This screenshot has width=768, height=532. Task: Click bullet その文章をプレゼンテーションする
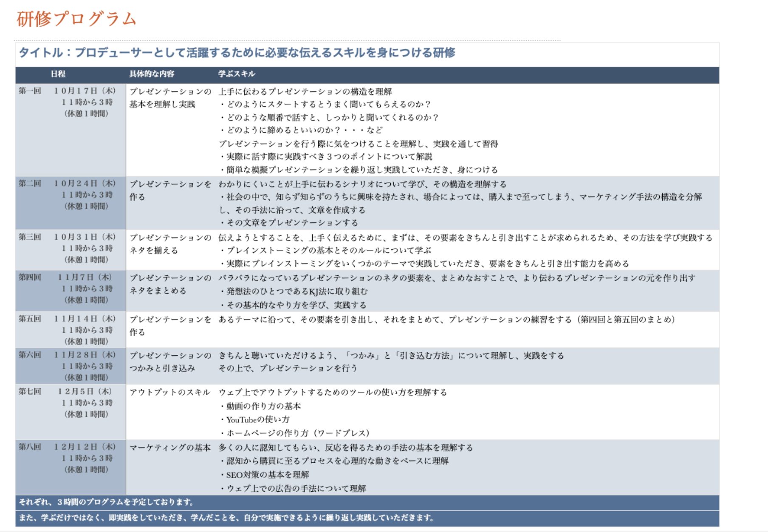[x=289, y=223]
